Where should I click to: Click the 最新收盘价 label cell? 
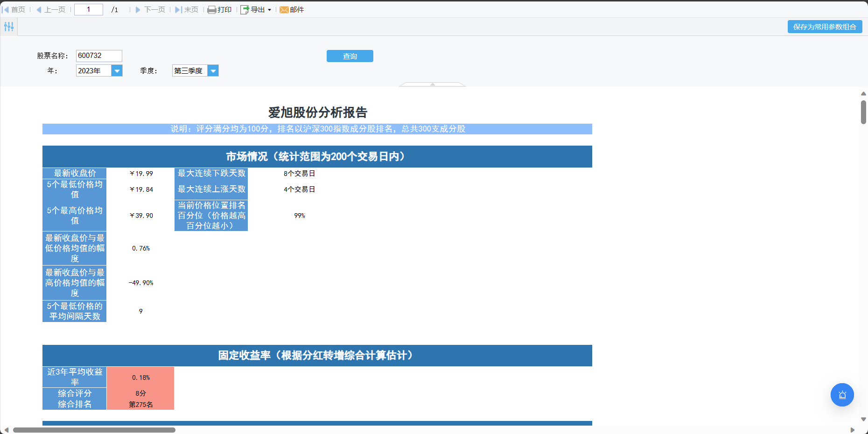pos(75,173)
